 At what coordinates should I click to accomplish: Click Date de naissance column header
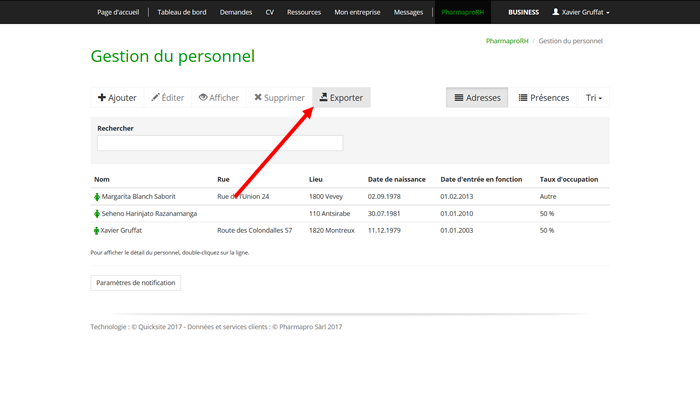[x=396, y=179]
